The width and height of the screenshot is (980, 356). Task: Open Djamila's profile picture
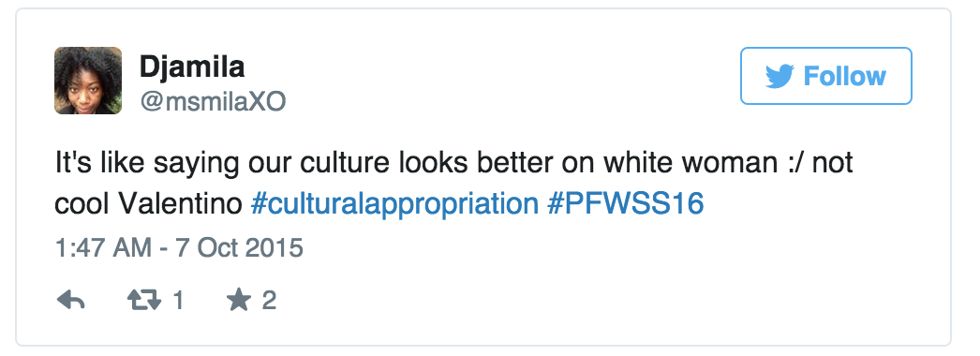[88, 81]
